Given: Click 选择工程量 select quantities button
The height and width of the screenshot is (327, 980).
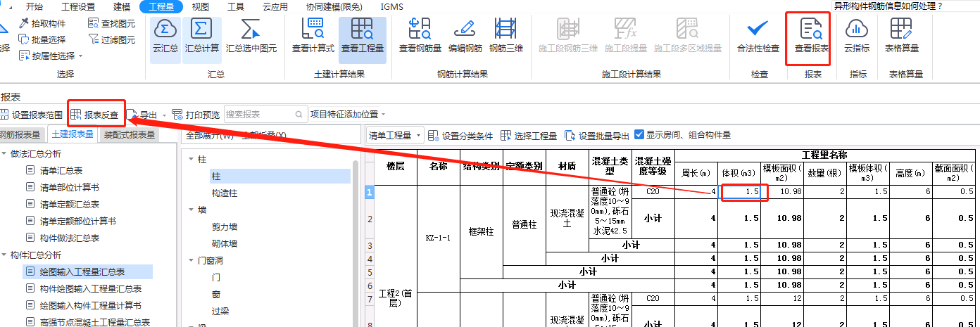Looking at the screenshot, I should [x=529, y=136].
